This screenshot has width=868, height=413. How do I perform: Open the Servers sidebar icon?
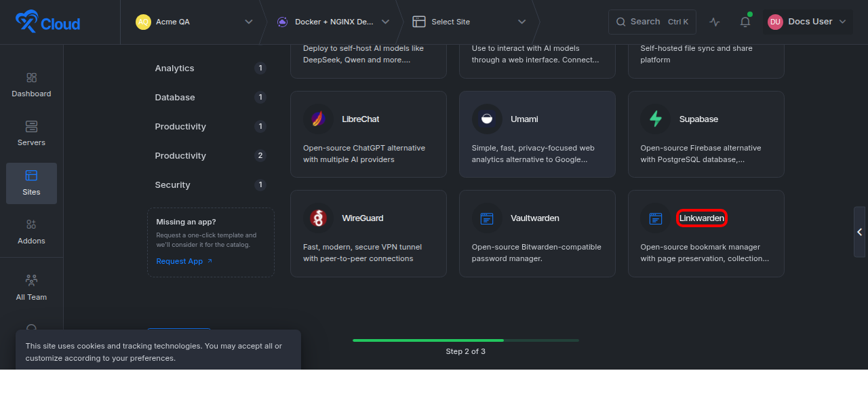click(x=31, y=127)
